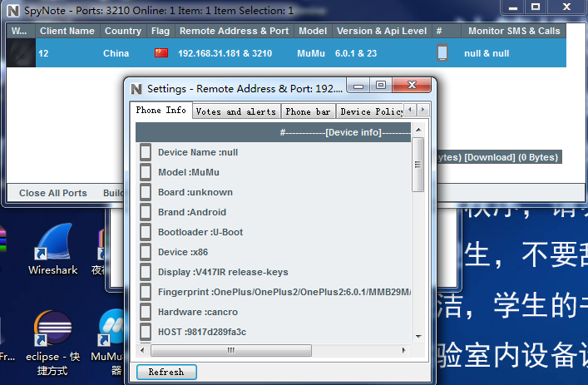Click the icon box beside Board :unknown

point(146,192)
